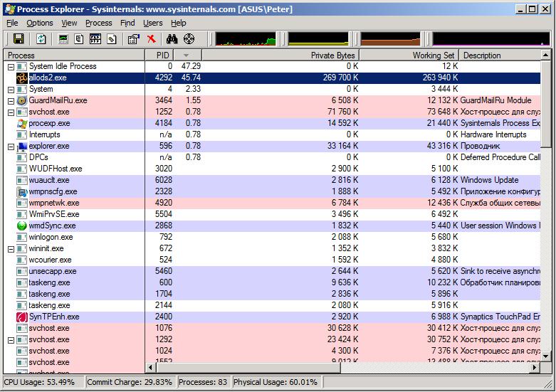Screen dimensions: 556x392
Task: Open the Help menu
Action: click(x=179, y=23)
